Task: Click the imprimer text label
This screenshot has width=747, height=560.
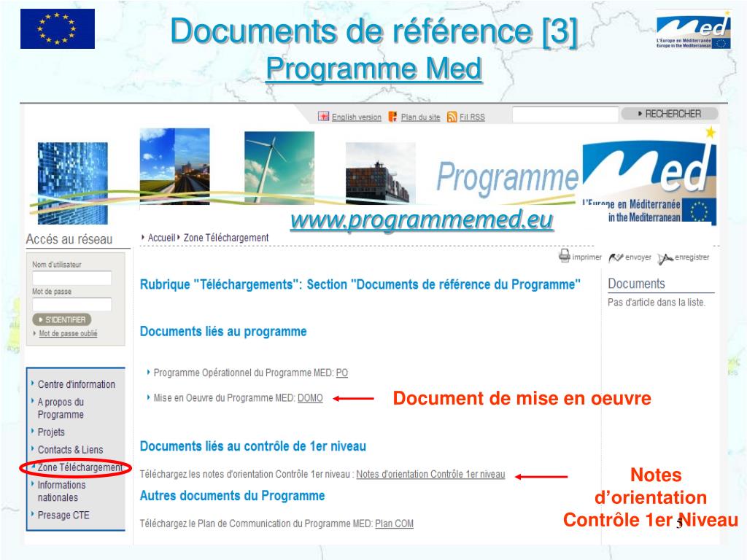Action: click(x=587, y=257)
